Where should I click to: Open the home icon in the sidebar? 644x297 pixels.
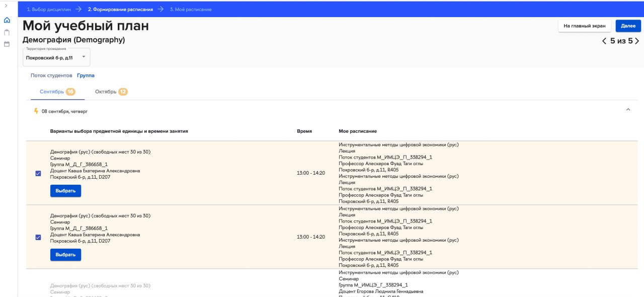7,21
